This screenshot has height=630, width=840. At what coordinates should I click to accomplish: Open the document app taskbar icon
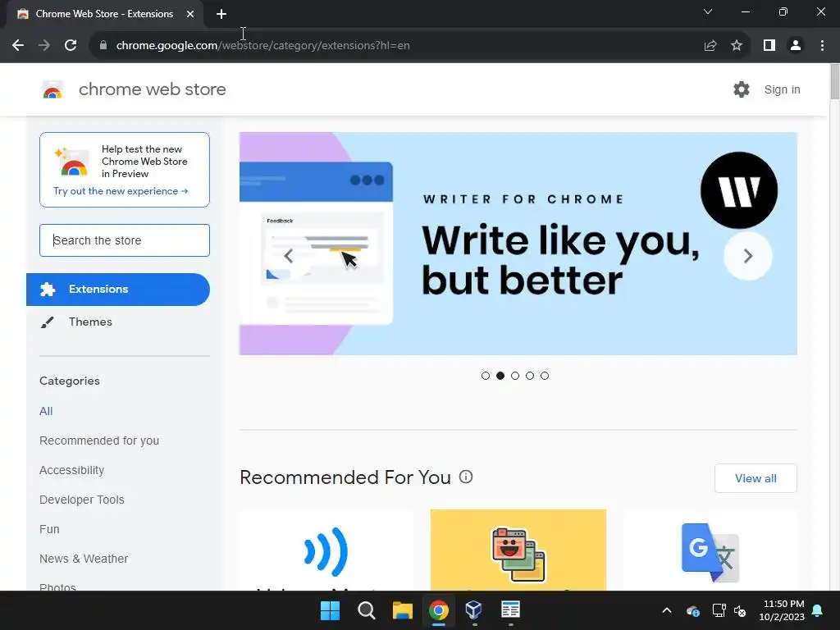(510, 610)
